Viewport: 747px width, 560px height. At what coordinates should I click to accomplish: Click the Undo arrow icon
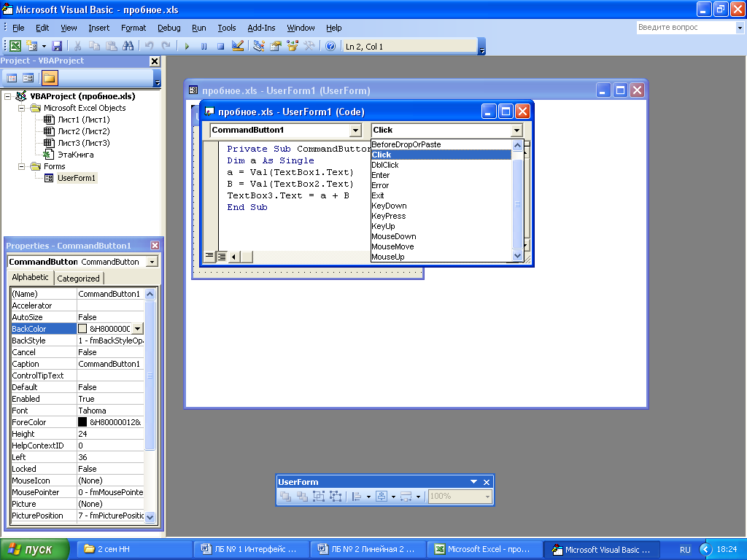149,46
